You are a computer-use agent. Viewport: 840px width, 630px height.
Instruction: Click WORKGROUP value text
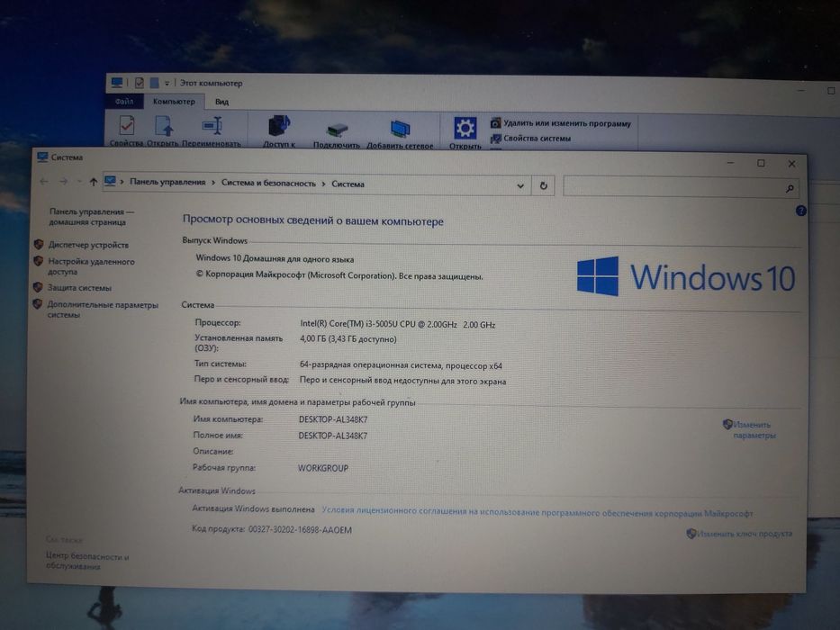click(323, 468)
